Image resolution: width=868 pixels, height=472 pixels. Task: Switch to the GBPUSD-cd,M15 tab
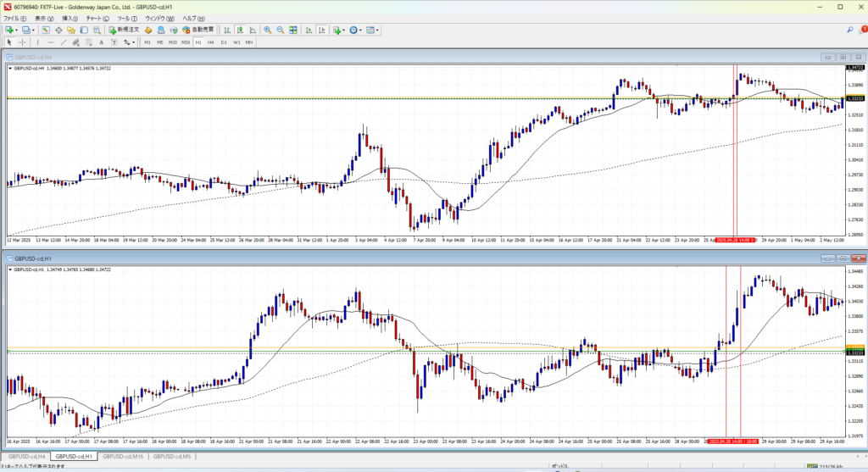(x=122, y=457)
